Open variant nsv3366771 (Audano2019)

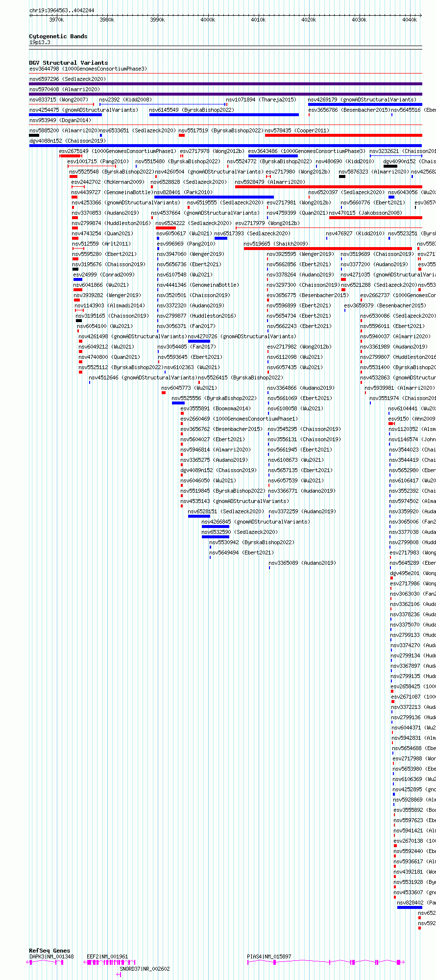tap(303, 491)
